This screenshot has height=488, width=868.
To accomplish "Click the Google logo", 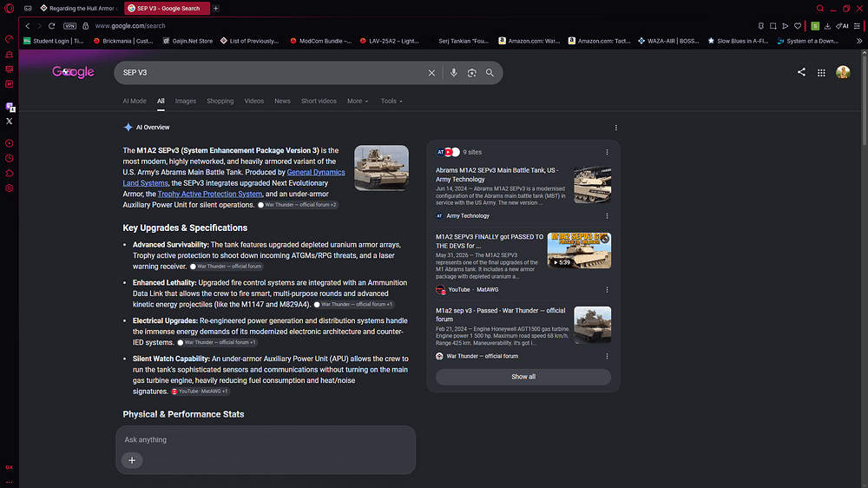I will pyautogui.click(x=73, y=72).
